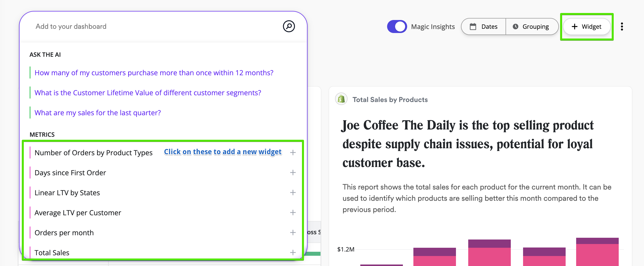Screen dimensions: 644x266
Task: Select Average LTV per Customer metric
Action: 78,213
